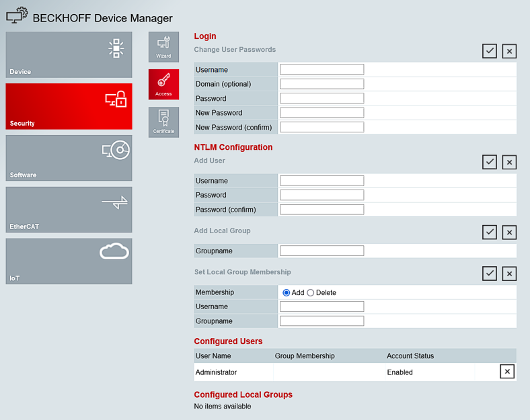Click the NTLM Configuration heading
Screen dimensions: 530x420
tap(233, 147)
